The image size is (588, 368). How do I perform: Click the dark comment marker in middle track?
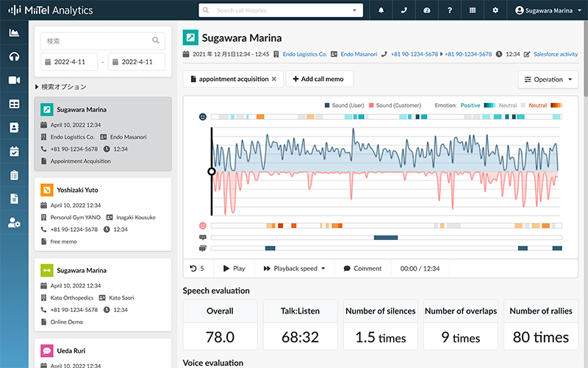[385, 237]
